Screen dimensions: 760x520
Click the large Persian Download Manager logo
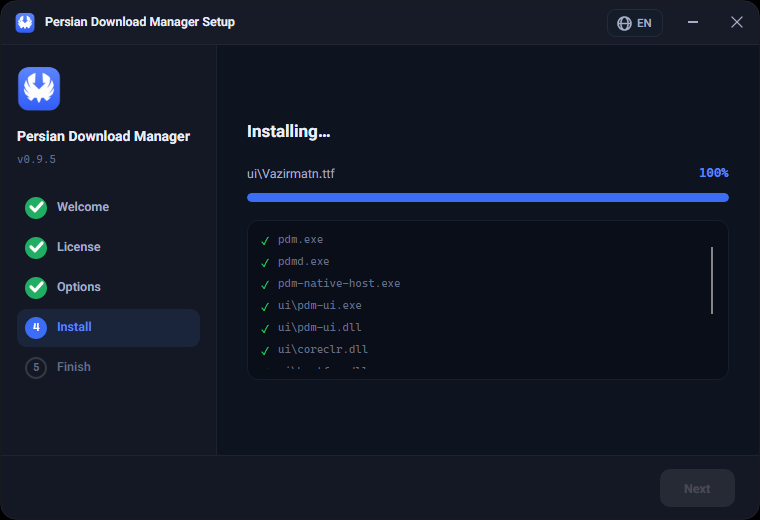coord(39,89)
